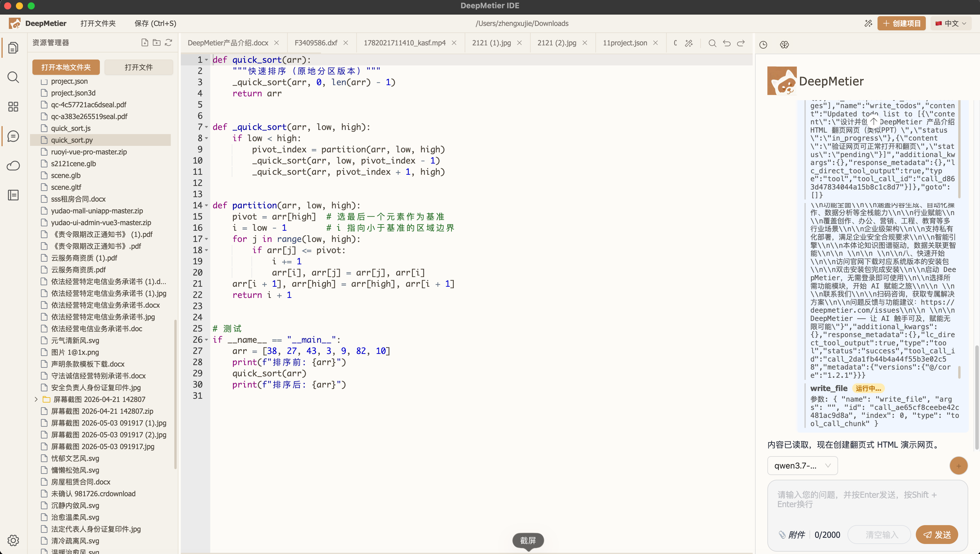Click the 打开文件 button

(x=138, y=67)
